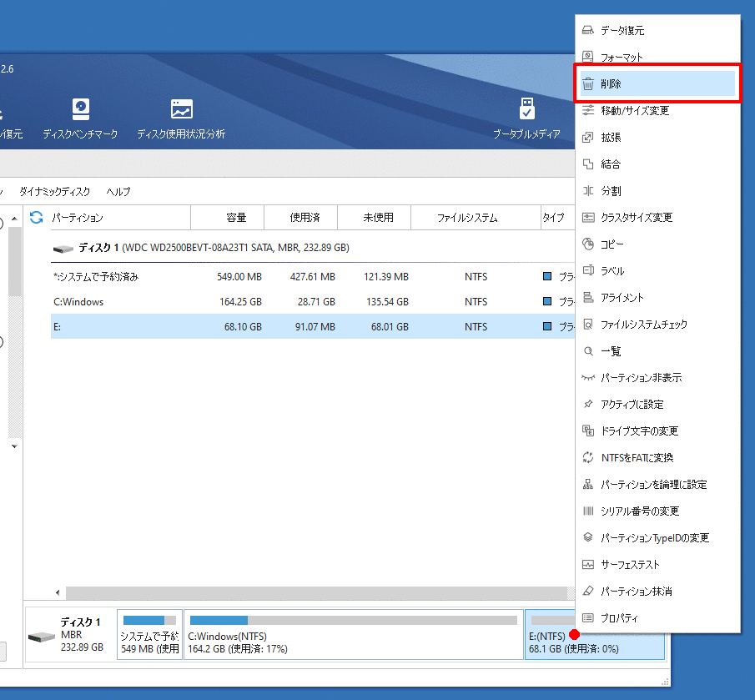The height and width of the screenshot is (700, 755).
Task: Click the 分割 (Split) partition icon
Action: [588, 191]
